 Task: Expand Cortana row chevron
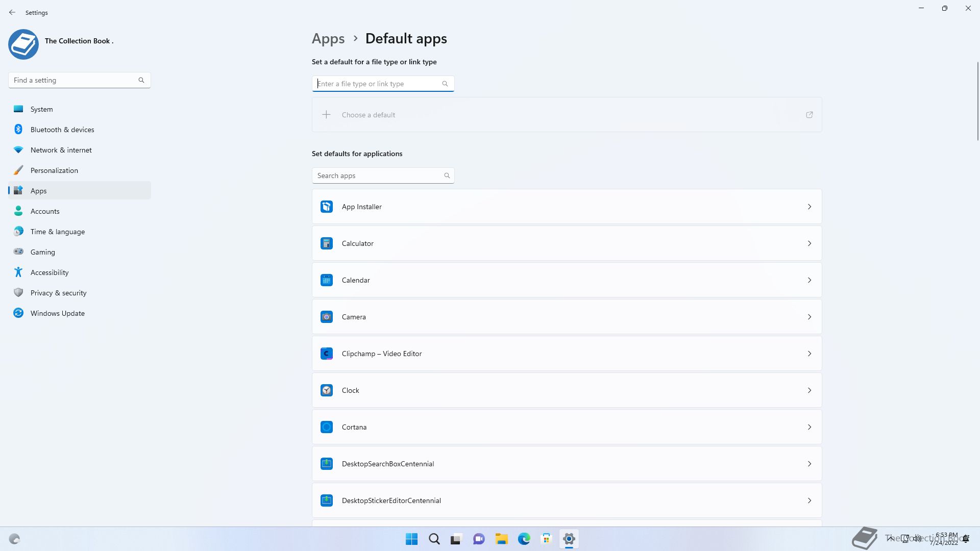pos(810,427)
